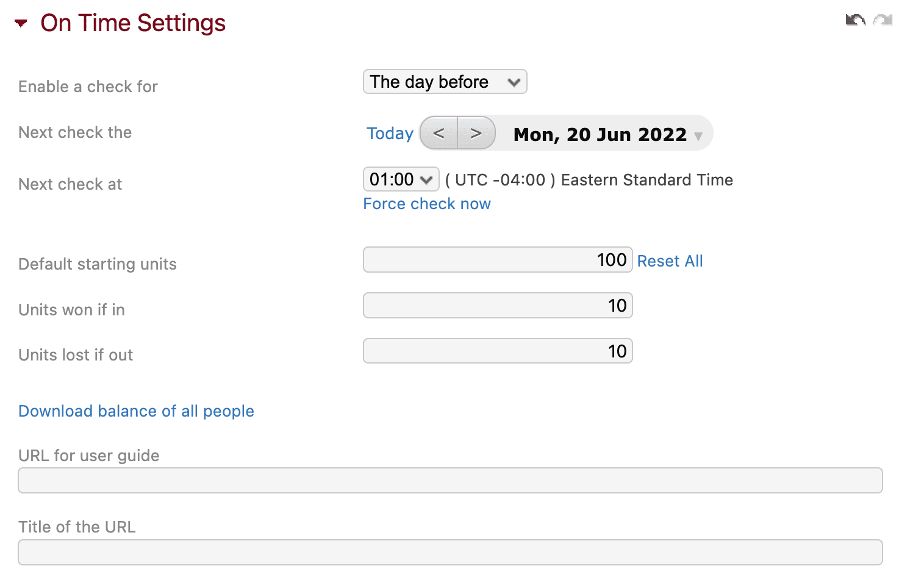Click the 'Units won if in' field
The image size is (899, 588).
pyautogui.click(x=497, y=305)
